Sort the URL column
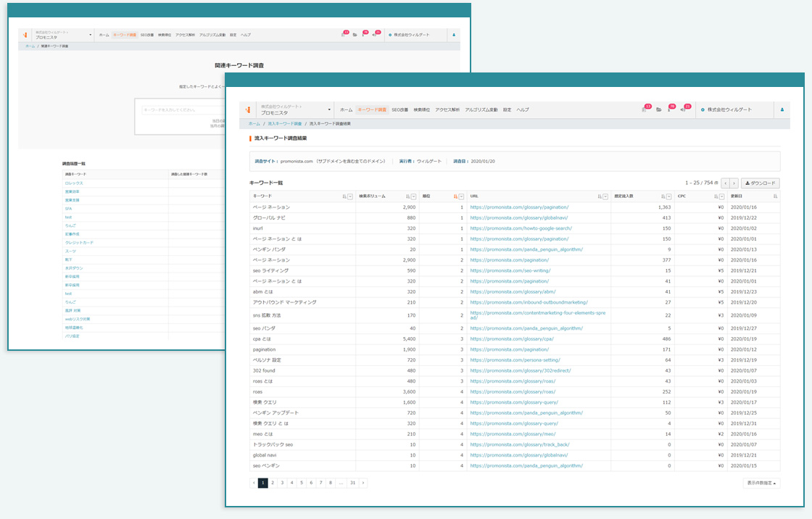The image size is (812, 519). coord(599,197)
